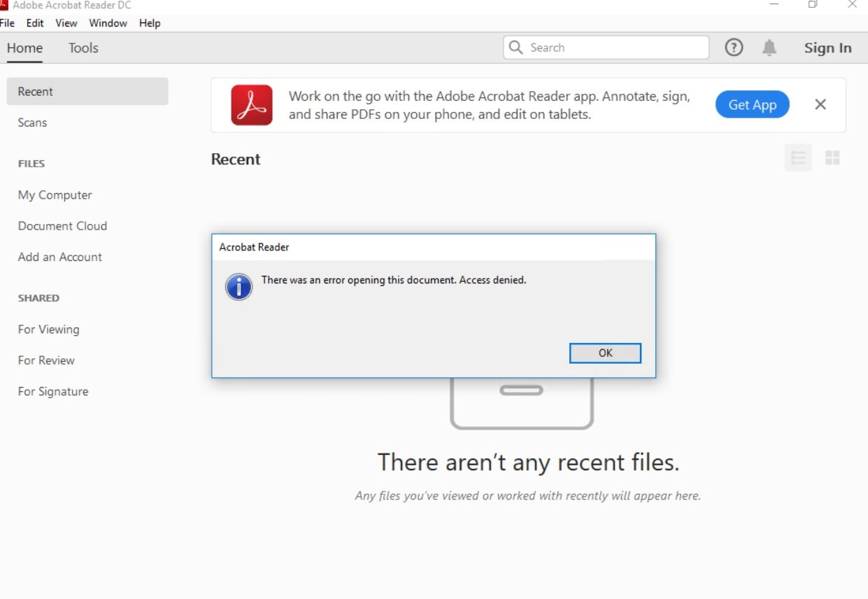
Task: Click the error message text in dialog
Action: tap(394, 280)
